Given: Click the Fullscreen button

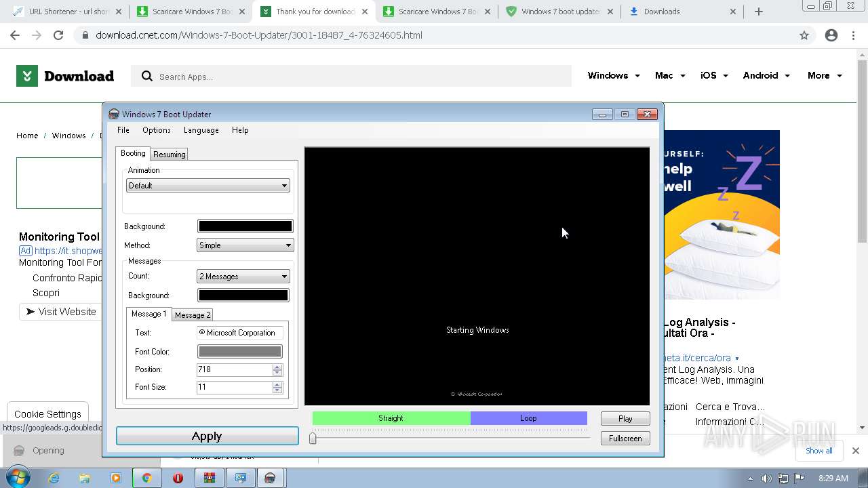Looking at the screenshot, I should pos(625,439).
